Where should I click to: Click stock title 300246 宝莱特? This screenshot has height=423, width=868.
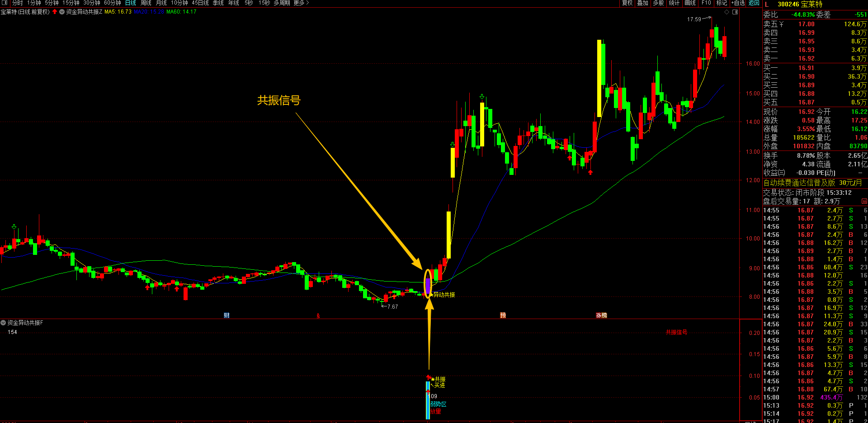800,4
